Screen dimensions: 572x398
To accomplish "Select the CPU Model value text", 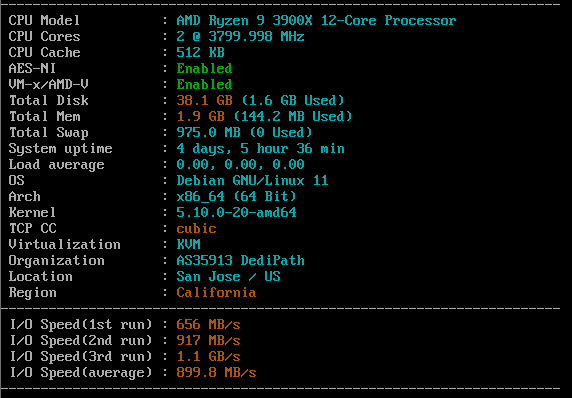I will 316,20.
